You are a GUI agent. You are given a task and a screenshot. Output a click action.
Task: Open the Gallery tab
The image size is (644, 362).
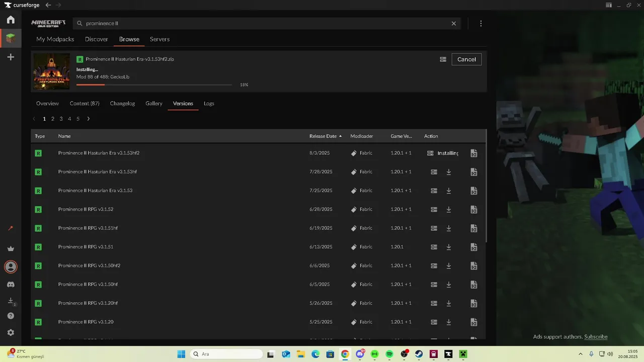(154, 104)
